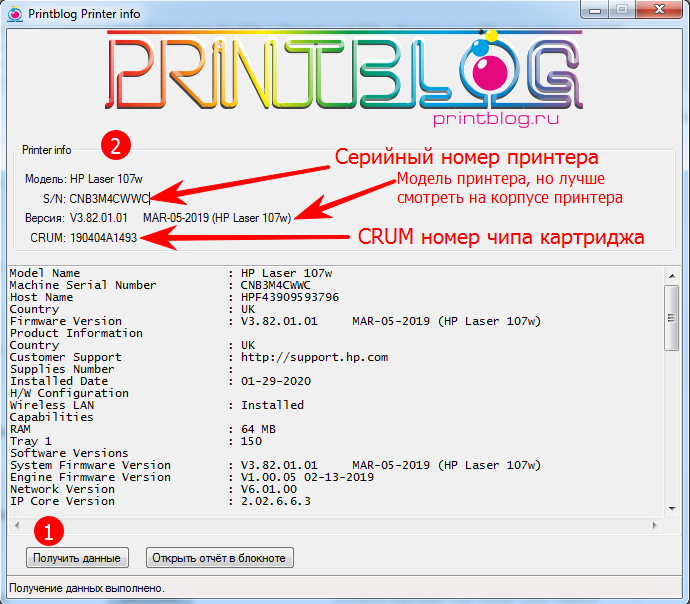This screenshot has width=690, height=604.
Task: Click the 'System Firmware Version' line
Action: pyautogui.click(x=275, y=465)
